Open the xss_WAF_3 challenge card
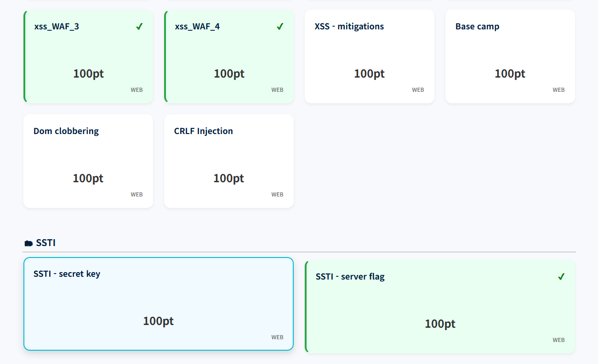Viewport: 598px width, 364px height. pyautogui.click(x=89, y=56)
